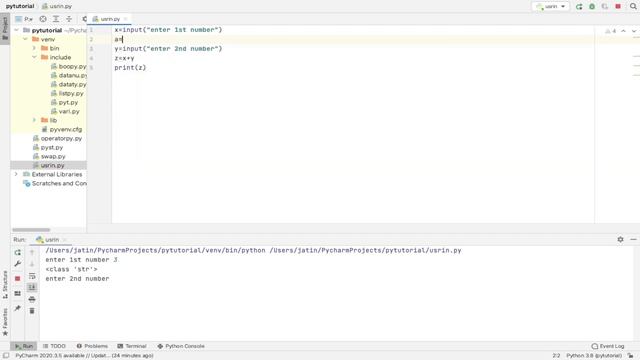Go to next highlighted error arrow

click(x=634, y=31)
